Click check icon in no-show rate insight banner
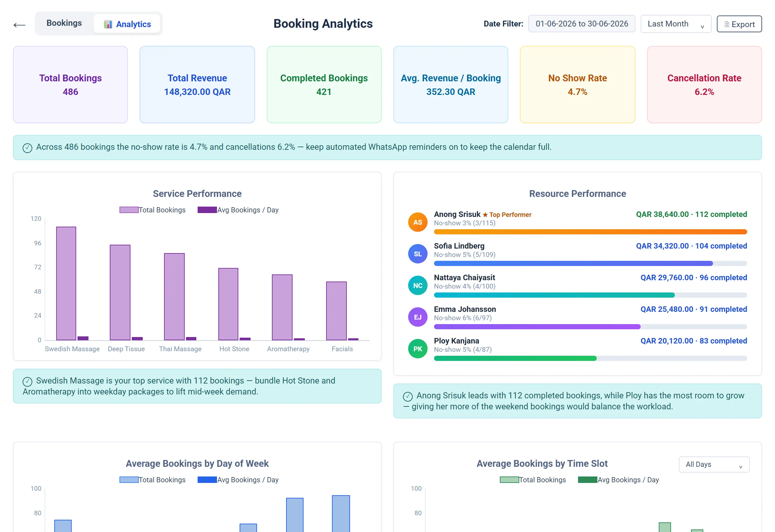 27,148
